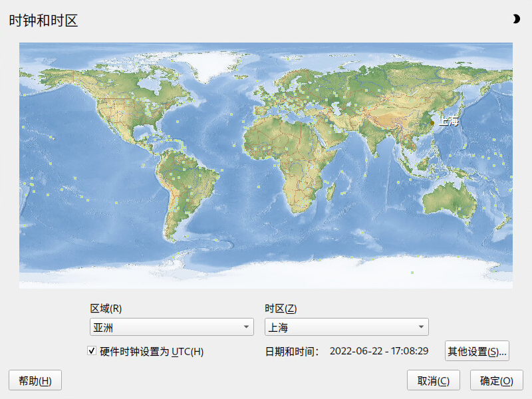Click the crescent moon icon in the corner
Viewport: 532px width, 399px height.
point(516,19)
